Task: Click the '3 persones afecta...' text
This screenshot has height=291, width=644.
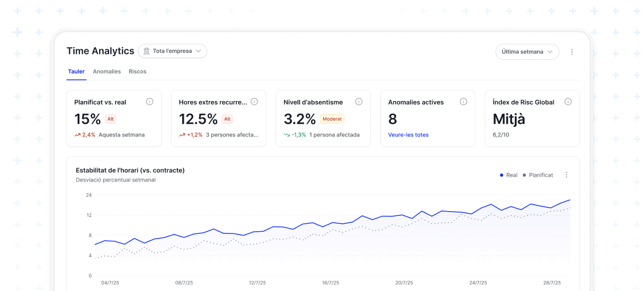Action: pos(232,135)
